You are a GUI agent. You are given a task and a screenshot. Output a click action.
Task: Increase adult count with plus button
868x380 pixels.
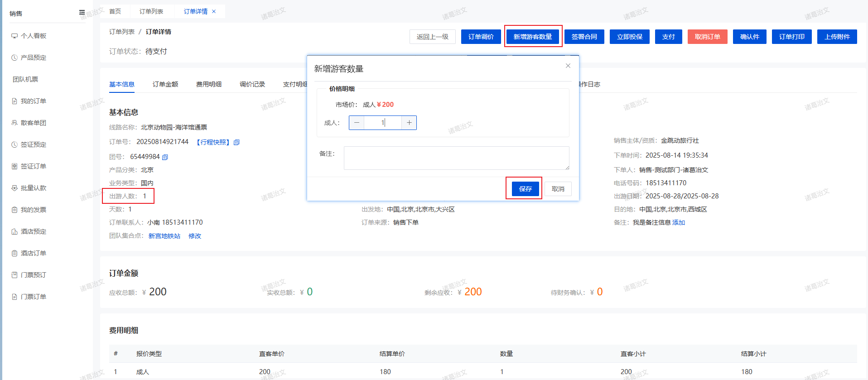pos(409,123)
